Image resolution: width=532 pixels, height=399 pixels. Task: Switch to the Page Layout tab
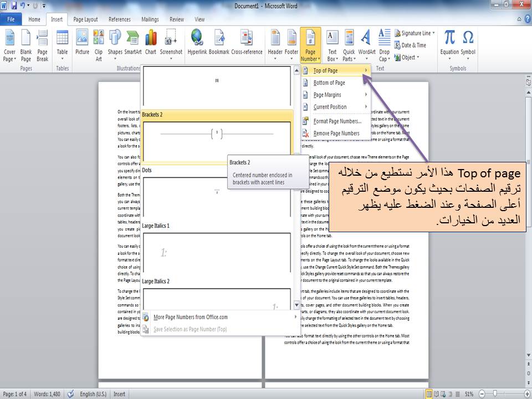[x=85, y=19]
